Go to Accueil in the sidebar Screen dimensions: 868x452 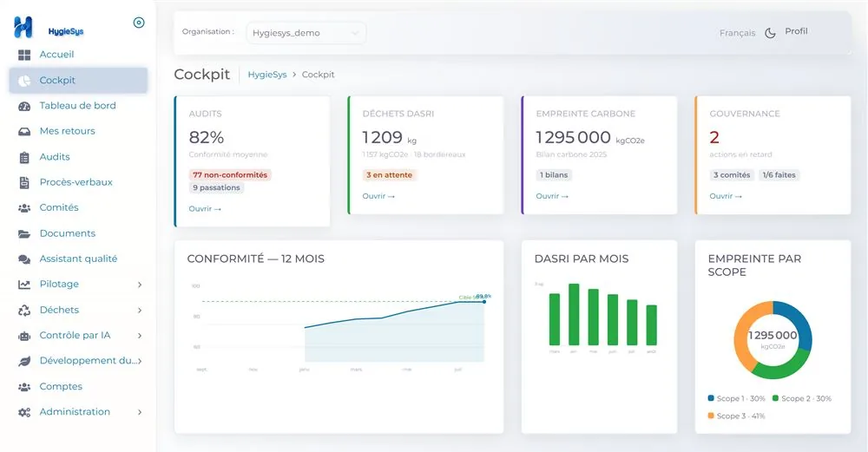79,55
